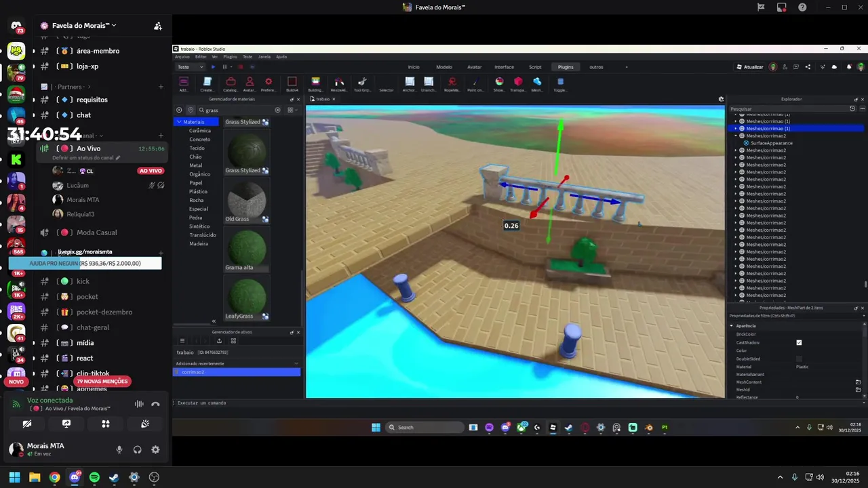The height and width of the screenshot is (488, 868).
Task: Click the Create plugin script icon
Action: (x=208, y=82)
